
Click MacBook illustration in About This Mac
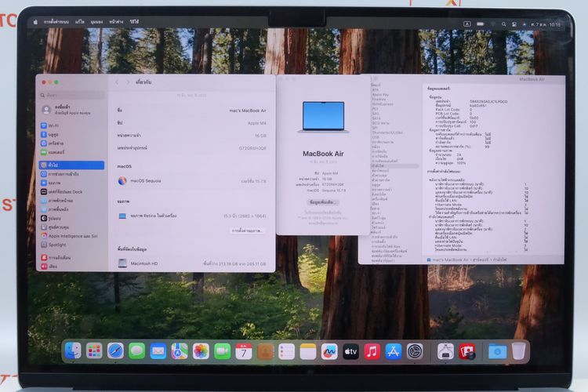click(x=323, y=117)
